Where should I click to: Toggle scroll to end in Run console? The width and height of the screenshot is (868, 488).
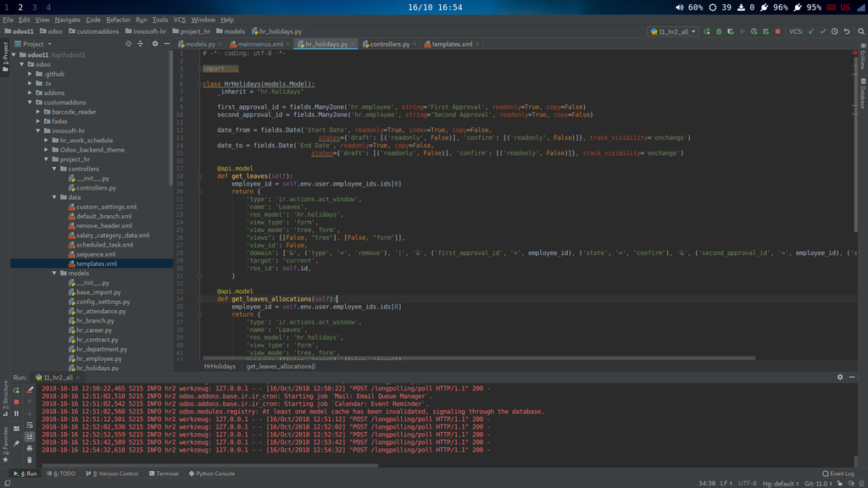(30, 436)
